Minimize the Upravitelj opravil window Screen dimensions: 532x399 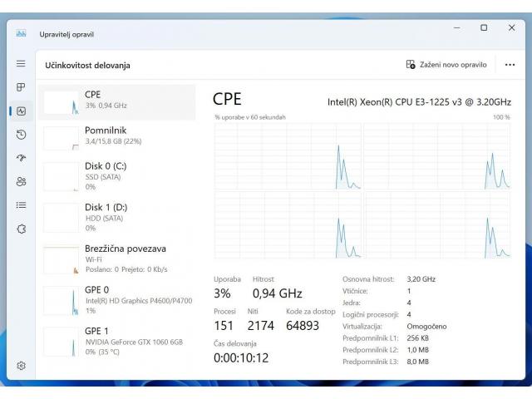pos(457,27)
